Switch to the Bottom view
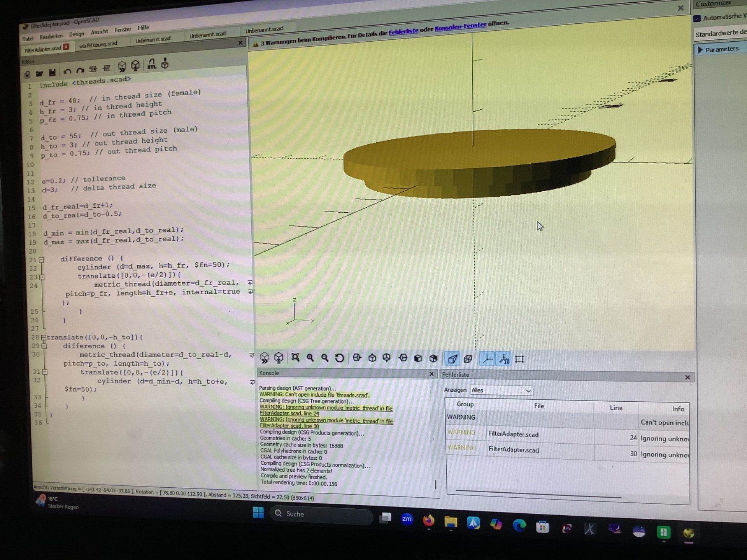Screen dimensions: 747x560 point(387,358)
